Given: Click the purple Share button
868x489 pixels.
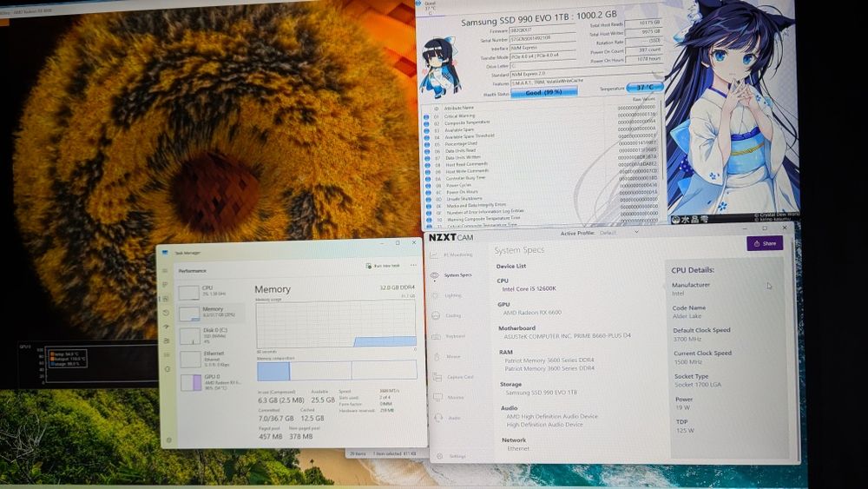Looking at the screenshot, I should click(x=765, y=243).
